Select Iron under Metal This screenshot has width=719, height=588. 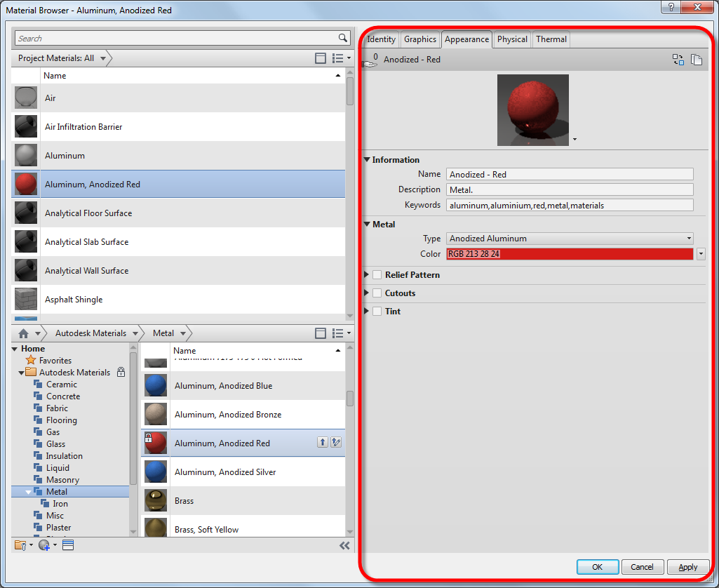[60, 504]
